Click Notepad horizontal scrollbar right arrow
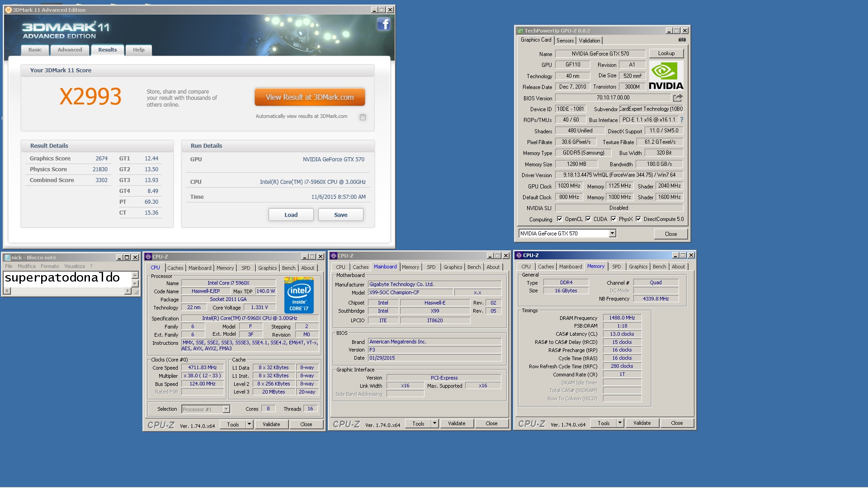Screen dimensions: 868x488 point(127,291)
